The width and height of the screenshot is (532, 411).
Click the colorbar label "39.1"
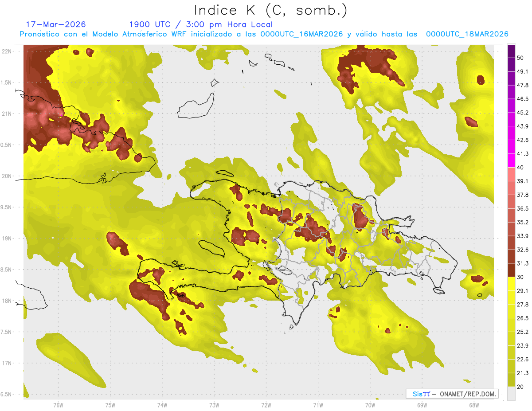(x=523, y=181)
